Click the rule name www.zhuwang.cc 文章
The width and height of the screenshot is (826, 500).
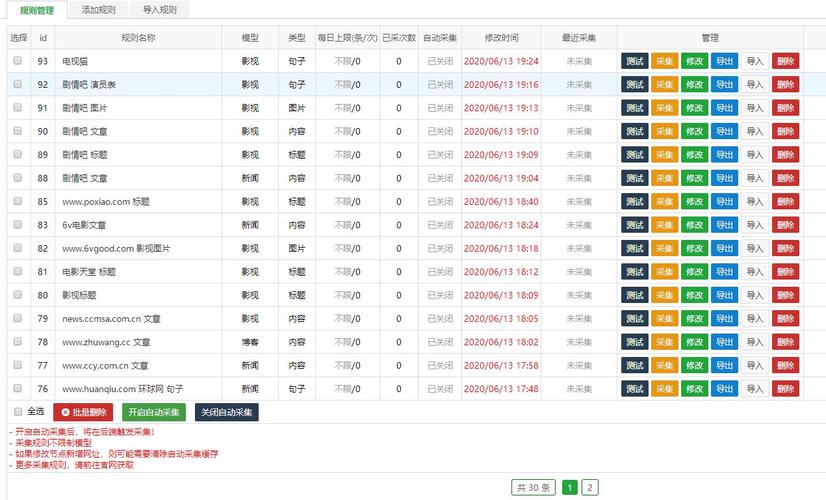(106, 342)
